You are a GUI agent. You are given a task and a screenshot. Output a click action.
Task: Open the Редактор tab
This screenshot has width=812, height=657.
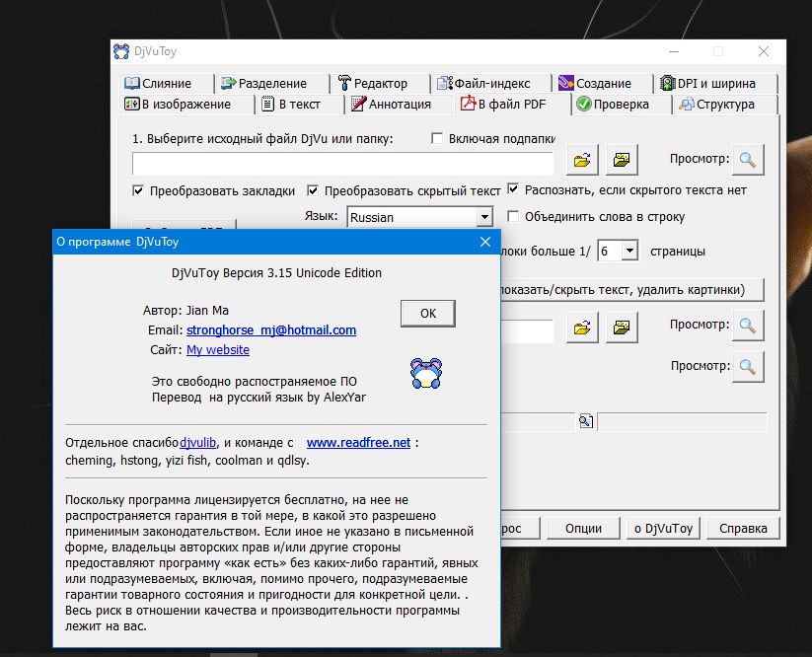click(380, 83)
